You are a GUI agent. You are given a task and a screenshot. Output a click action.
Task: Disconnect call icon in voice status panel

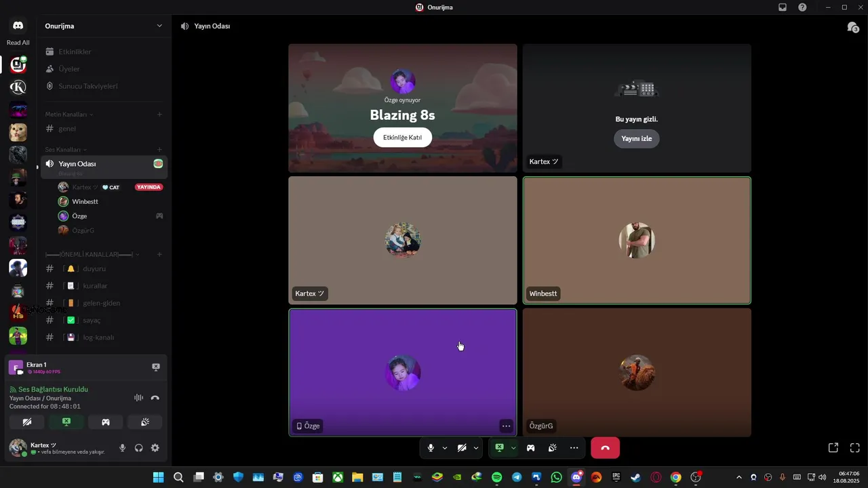coord(155,398)
